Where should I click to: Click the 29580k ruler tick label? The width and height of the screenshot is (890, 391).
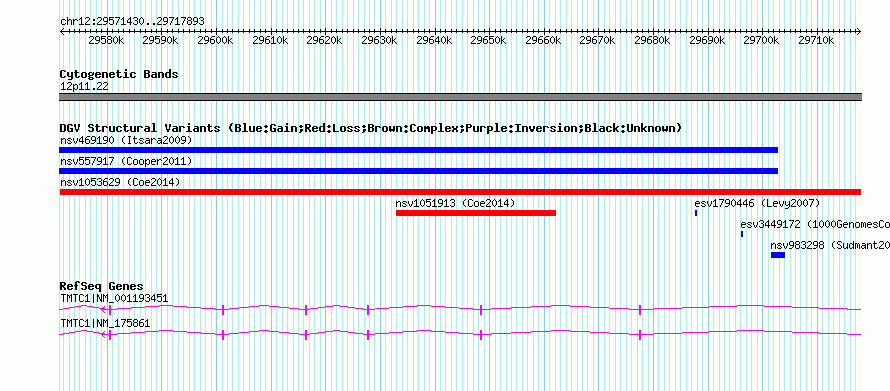(107, 40)
